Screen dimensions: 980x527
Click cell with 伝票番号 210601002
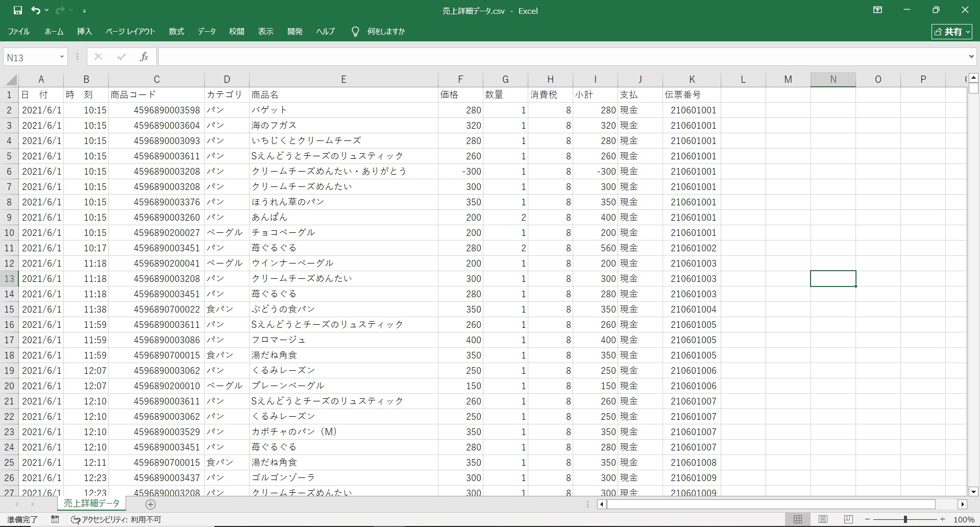(x=692, y=248)
